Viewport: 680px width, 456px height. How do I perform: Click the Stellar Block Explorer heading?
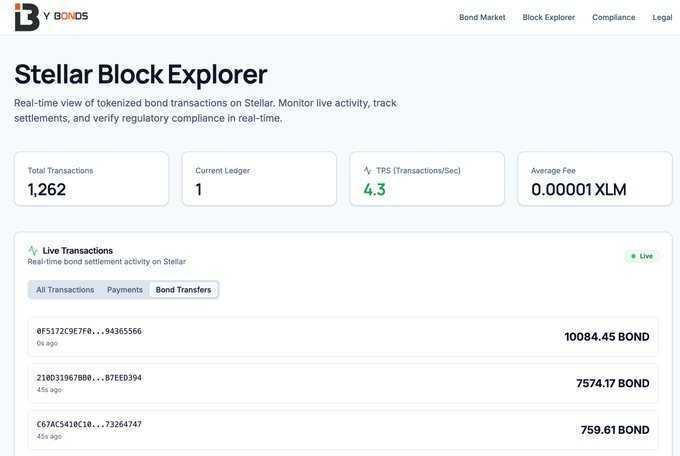pyautogui.click(x=141, y=75)
